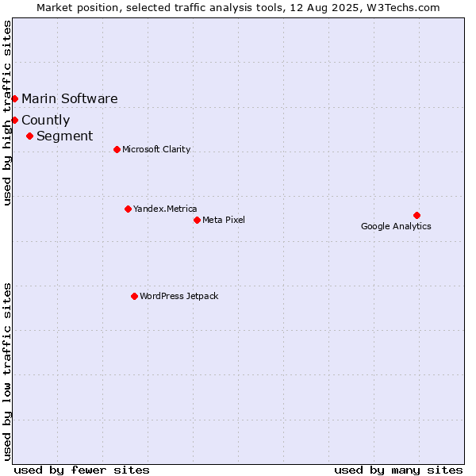Click the chart title mentioning W3Techs.com

point(238,8)
